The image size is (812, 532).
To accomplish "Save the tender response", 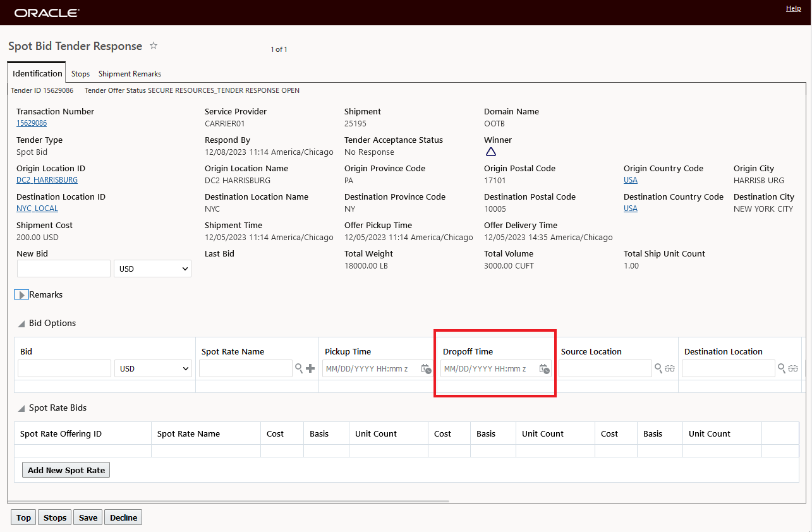I will tap(88, 517).
